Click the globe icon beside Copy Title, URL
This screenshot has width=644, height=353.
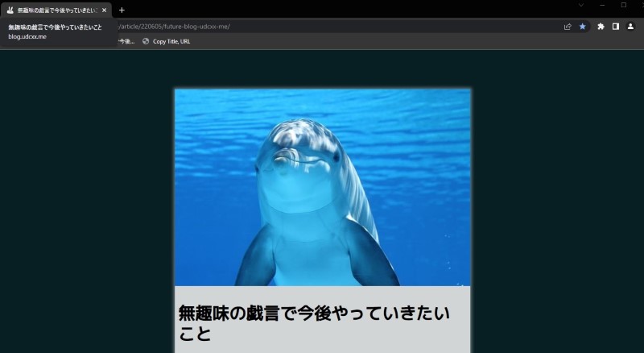pos(146,41)
